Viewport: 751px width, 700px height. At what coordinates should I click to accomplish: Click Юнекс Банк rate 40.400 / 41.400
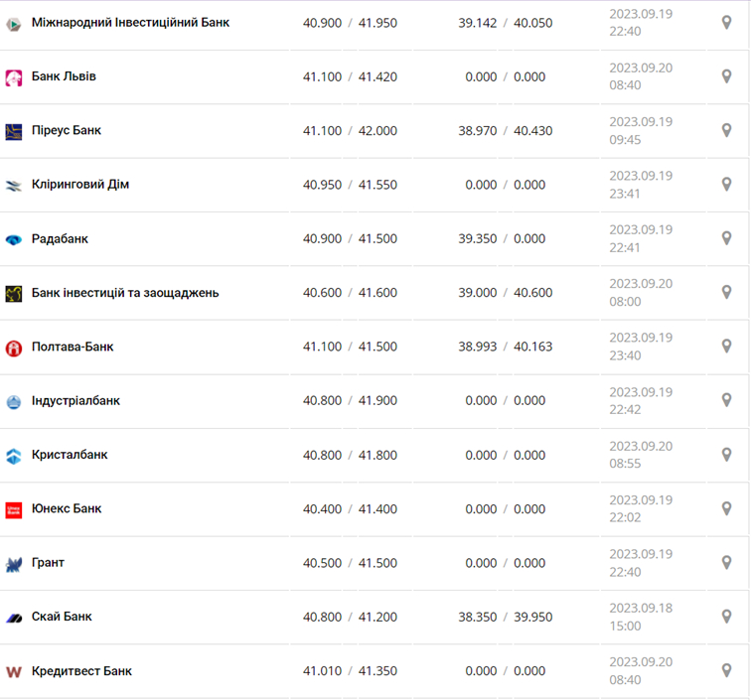click(x=350, y=509)
